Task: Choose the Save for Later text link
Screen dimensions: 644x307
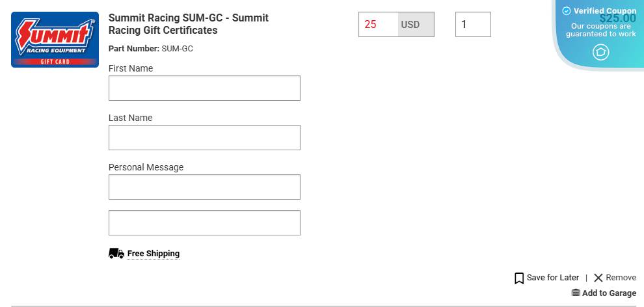Action: click(553, 278)
